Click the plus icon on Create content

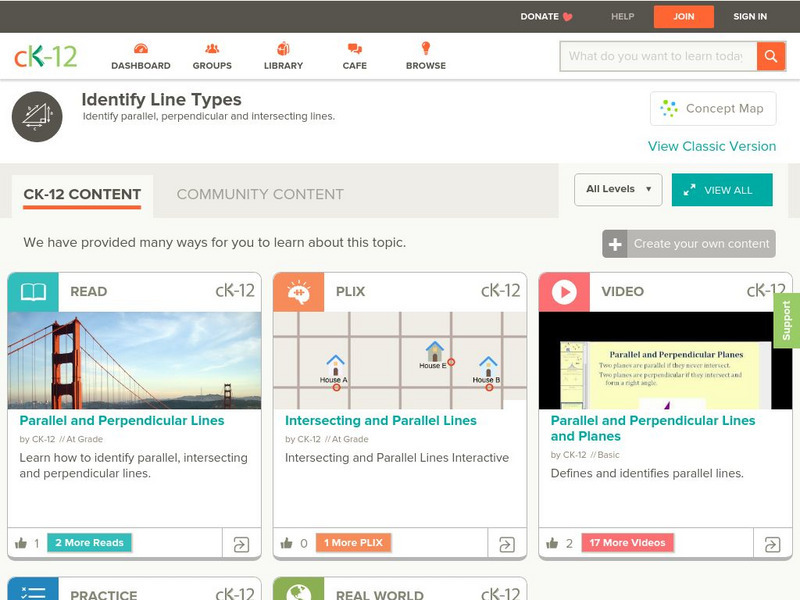point(615,244)
